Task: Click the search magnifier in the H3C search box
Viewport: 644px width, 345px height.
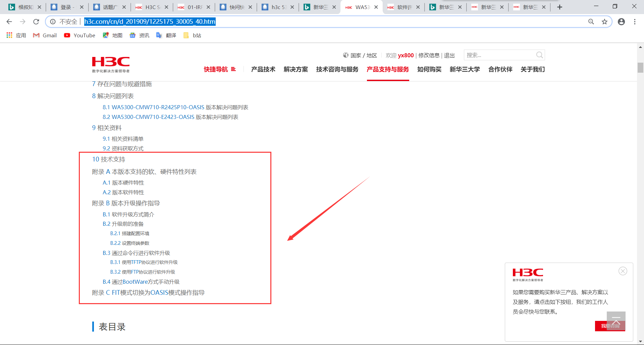Action: 539,55
